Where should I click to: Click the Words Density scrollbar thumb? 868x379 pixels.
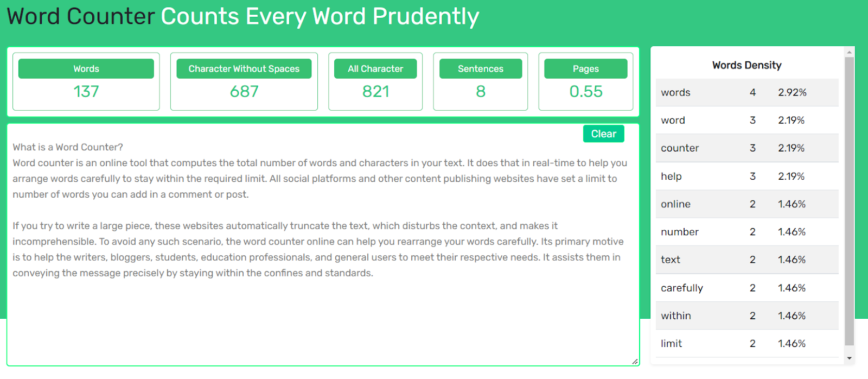pos(850,201)
